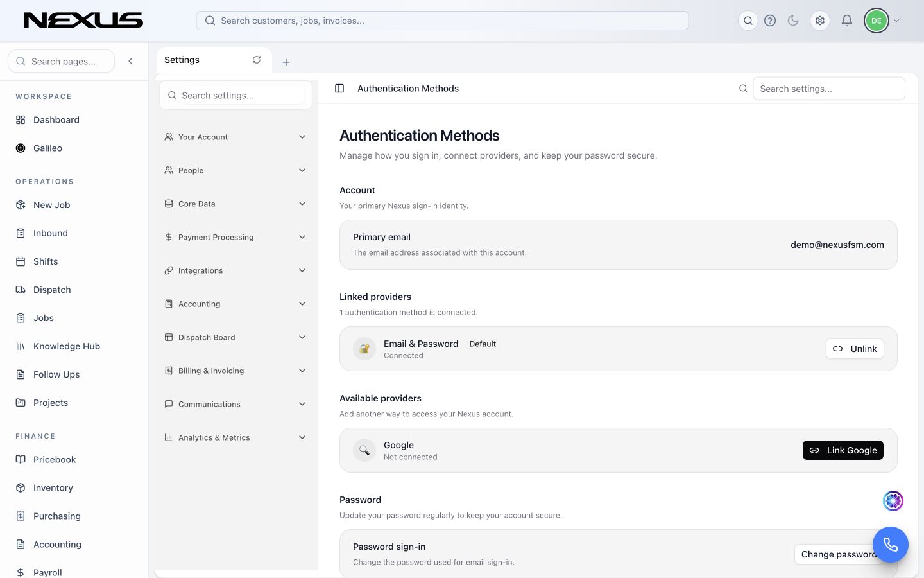Unlink Email & Password provider

tap(855, 349)
